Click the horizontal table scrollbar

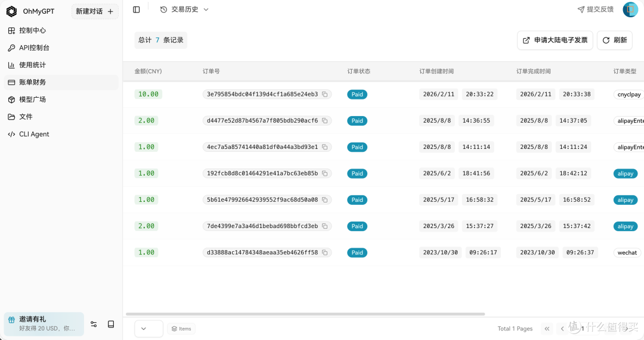305,314
